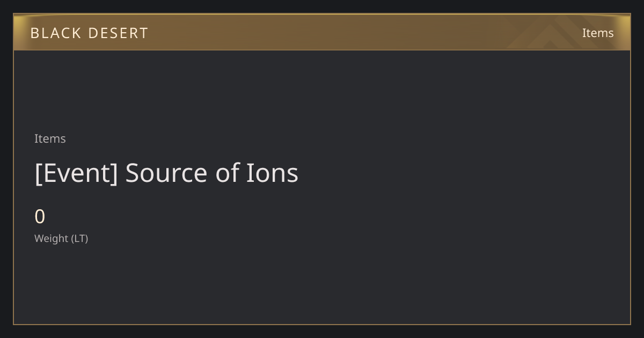
Task: Click the gold banner between the logo and emblem
Action: click(x=327, y=32)
